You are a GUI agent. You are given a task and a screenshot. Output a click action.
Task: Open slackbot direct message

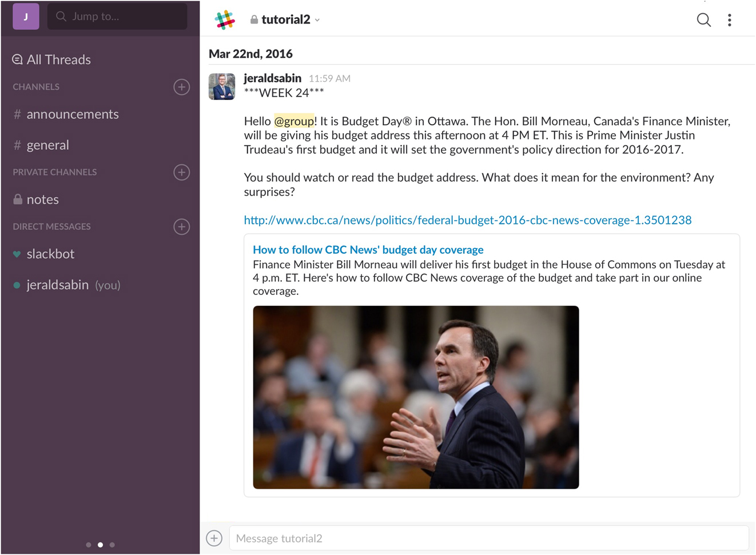pyautogui.click(x=50, y=254)
